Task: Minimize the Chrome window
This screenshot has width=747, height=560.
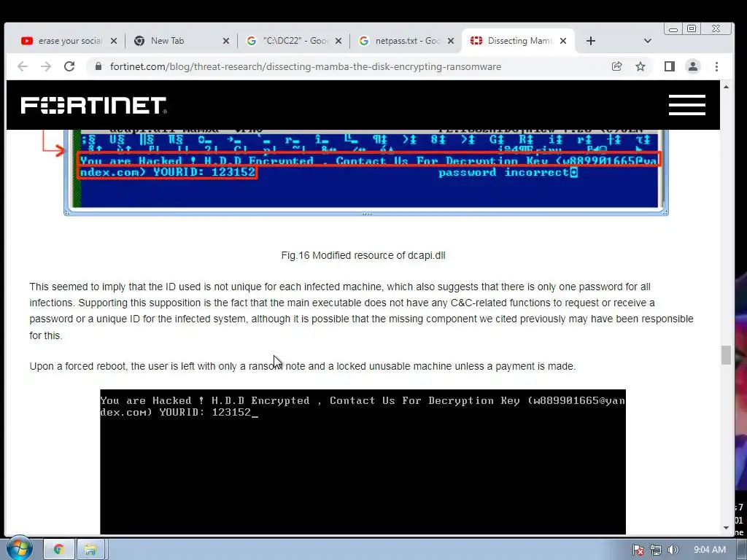Action: [x=673, y=29]
